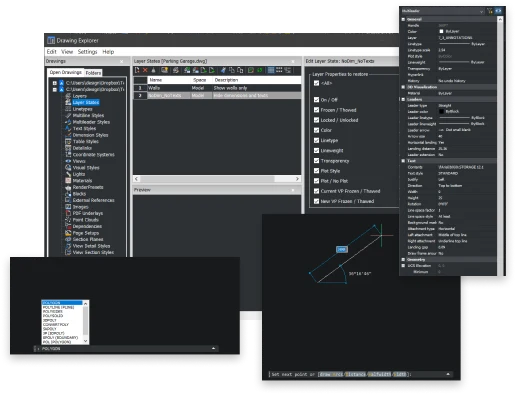Image resolution: width=516 pixels, height=395 pixels.
Task: Toggle the Lineweight checkbox
Action: 316,150
